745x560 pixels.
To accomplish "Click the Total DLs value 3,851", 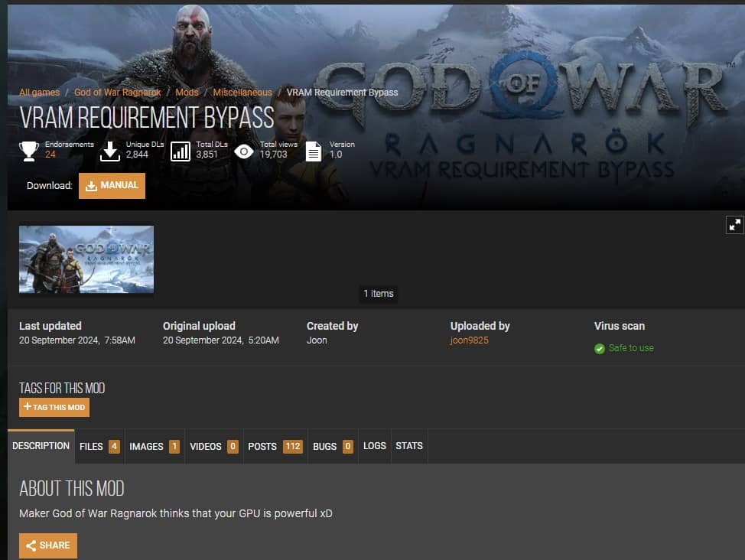I will pyautogui.click(x=207, y=155).
